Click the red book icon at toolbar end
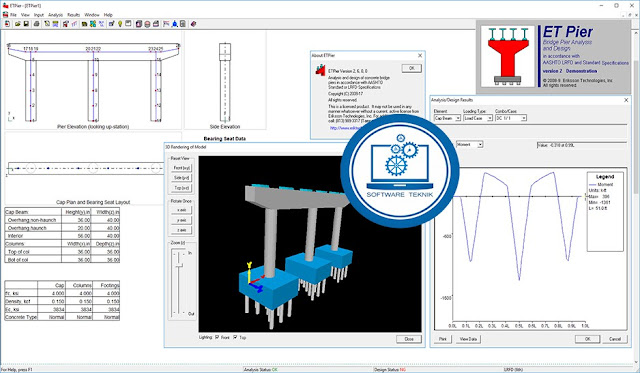 pos(193,24)
